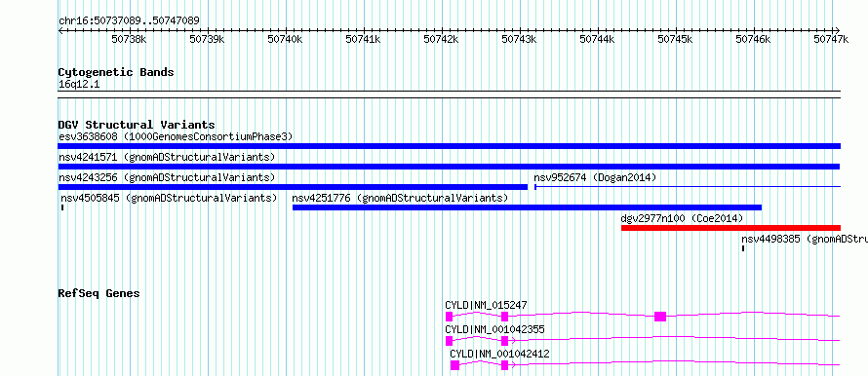Screen dimensions: 868x376
Task: Click the 50742k ruler tick label
Action: (x=441, y=39)
